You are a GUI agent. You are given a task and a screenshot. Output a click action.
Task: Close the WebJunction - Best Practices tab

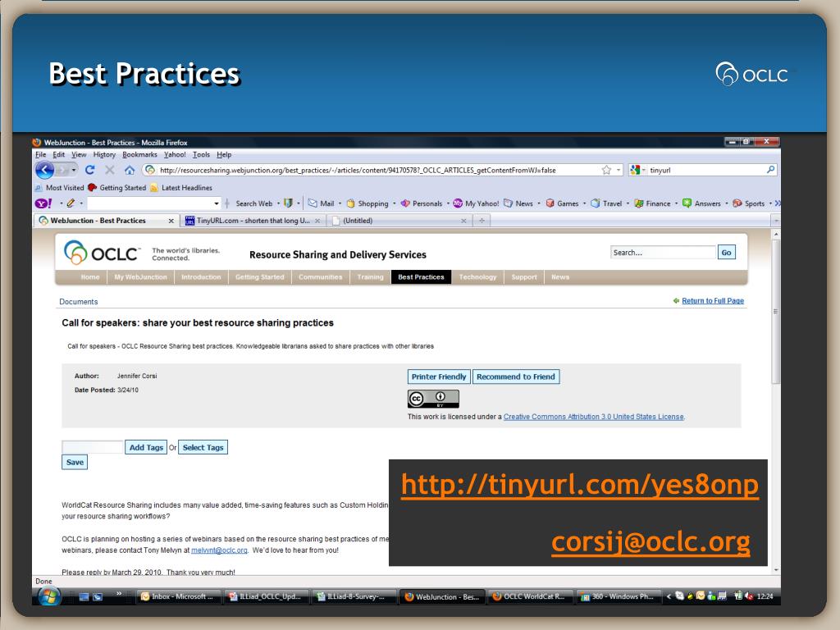[x=171, y=221]
